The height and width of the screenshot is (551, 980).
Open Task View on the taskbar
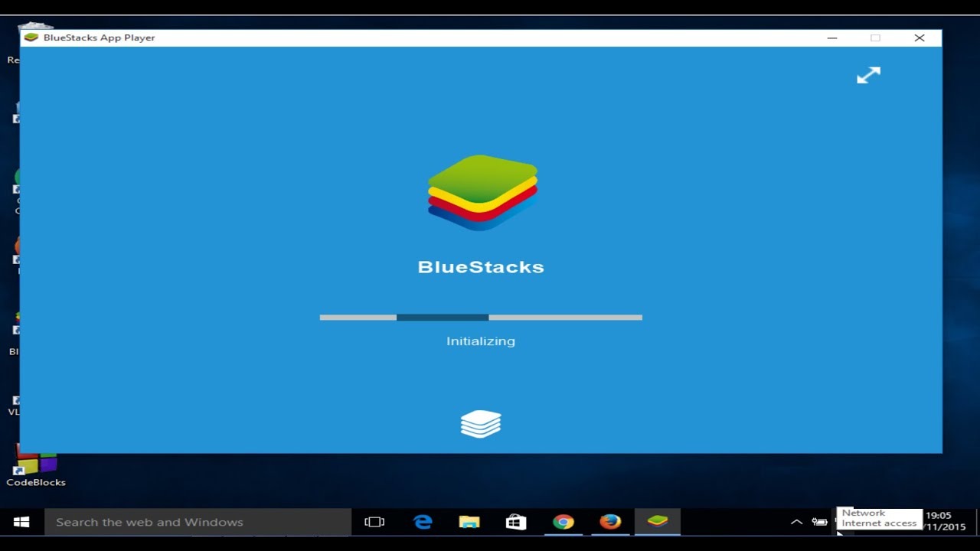point(374,521)
